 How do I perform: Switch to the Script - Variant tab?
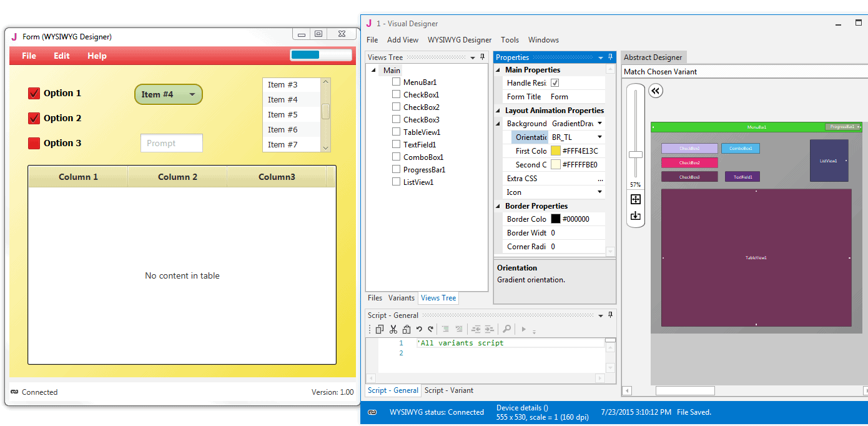[x=449, y=390]
